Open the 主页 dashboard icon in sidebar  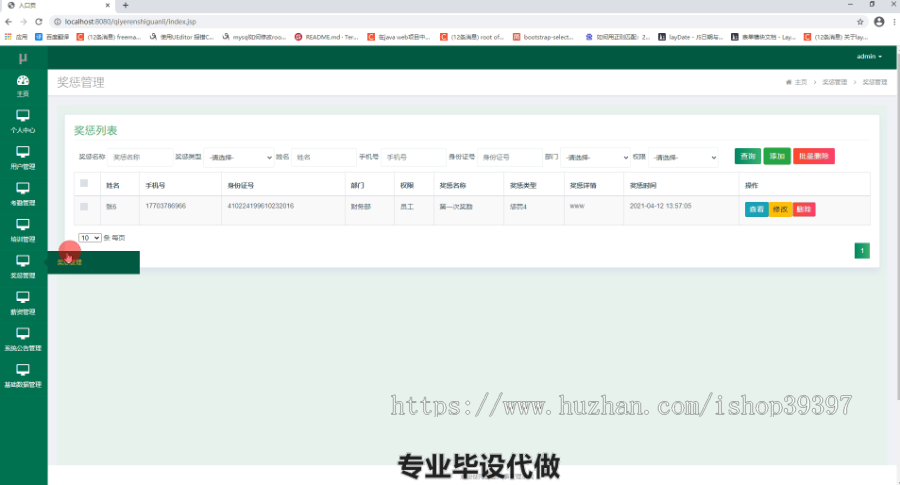pos(23,86)
